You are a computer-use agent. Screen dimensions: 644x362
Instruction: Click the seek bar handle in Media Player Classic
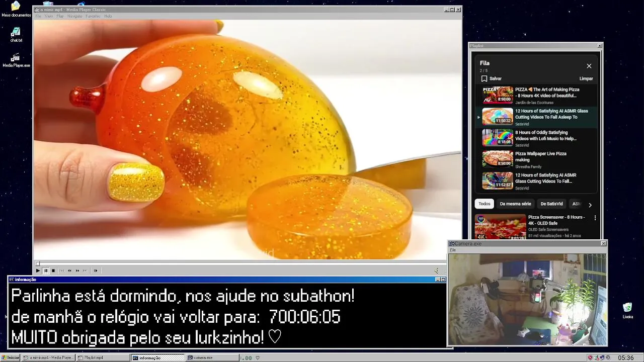[x=37, y=263]
